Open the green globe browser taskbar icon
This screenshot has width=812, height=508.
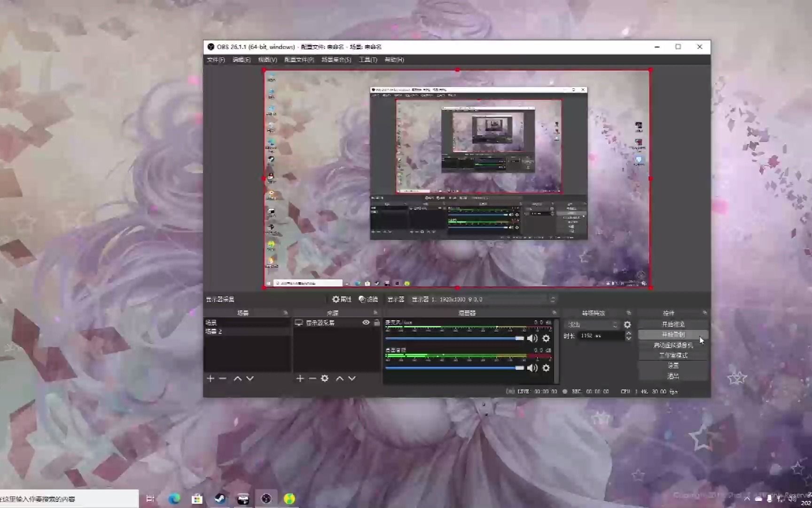click(x=289, y=499)
